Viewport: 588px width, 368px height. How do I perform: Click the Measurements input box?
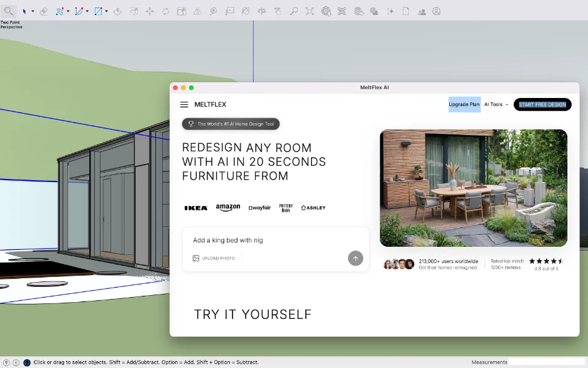(547, 362)
